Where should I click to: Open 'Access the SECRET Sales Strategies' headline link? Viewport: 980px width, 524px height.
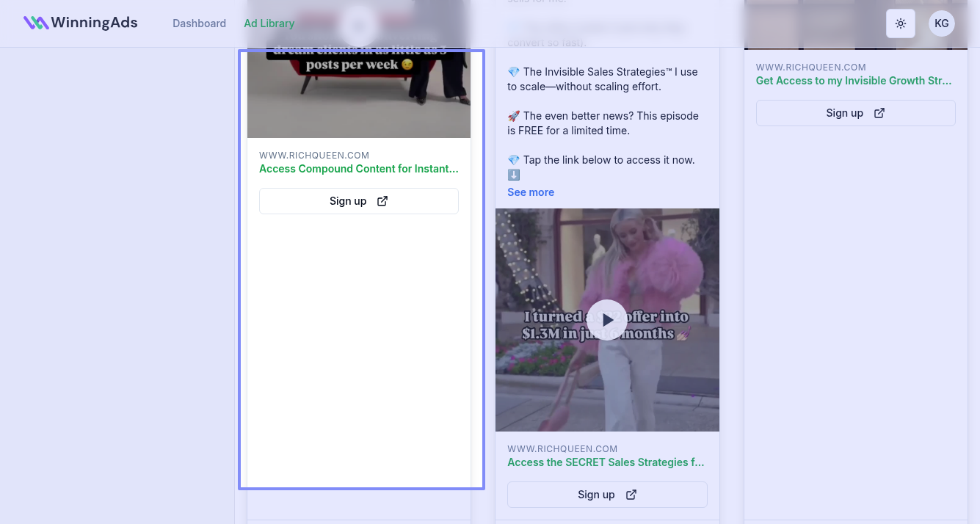click(x=606, y=462)
